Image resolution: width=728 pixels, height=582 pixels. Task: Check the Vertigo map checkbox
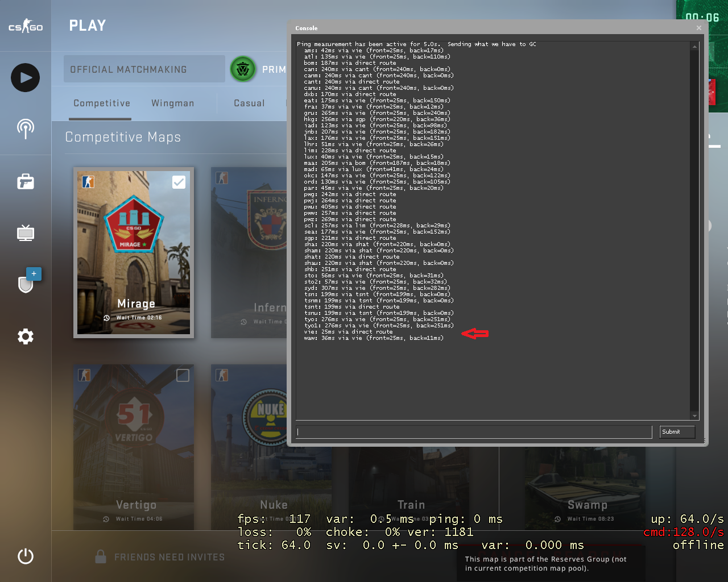(183, 375)
